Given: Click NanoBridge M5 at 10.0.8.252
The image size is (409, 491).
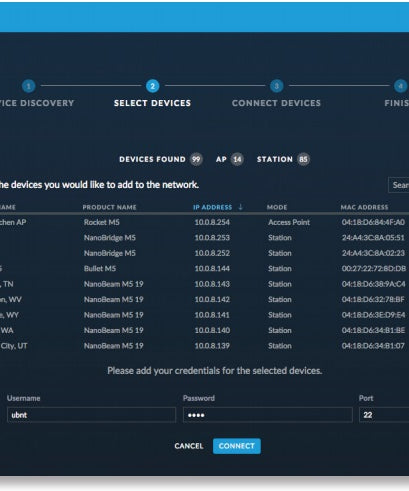Looking at the screenshot, I should coord(110,253).
